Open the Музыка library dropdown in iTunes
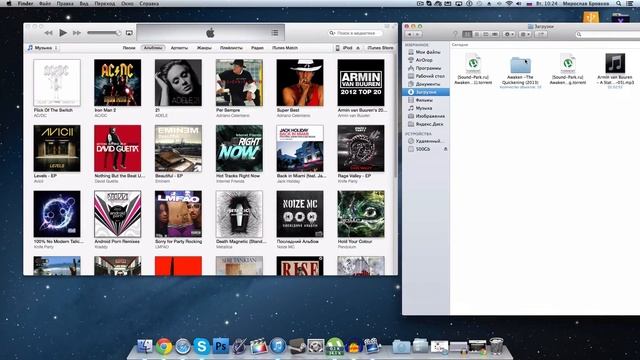The image size is (640, 360). (x=43, y=48)
